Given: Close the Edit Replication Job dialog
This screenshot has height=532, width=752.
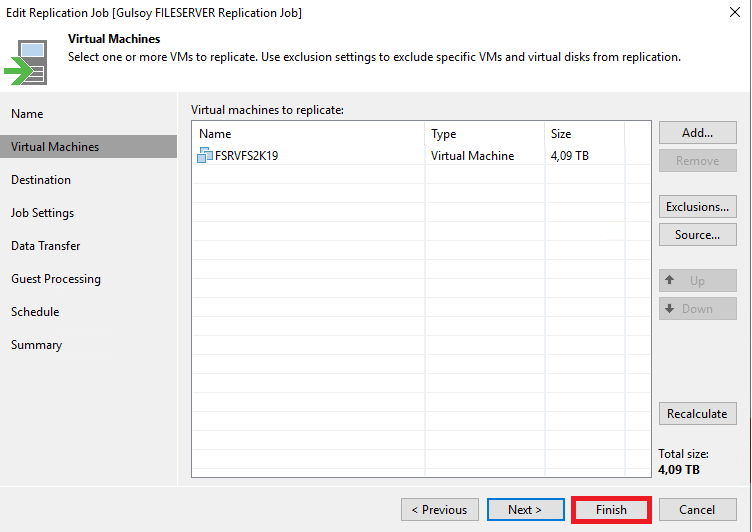Looking at the screenshot, I should 735,13.
